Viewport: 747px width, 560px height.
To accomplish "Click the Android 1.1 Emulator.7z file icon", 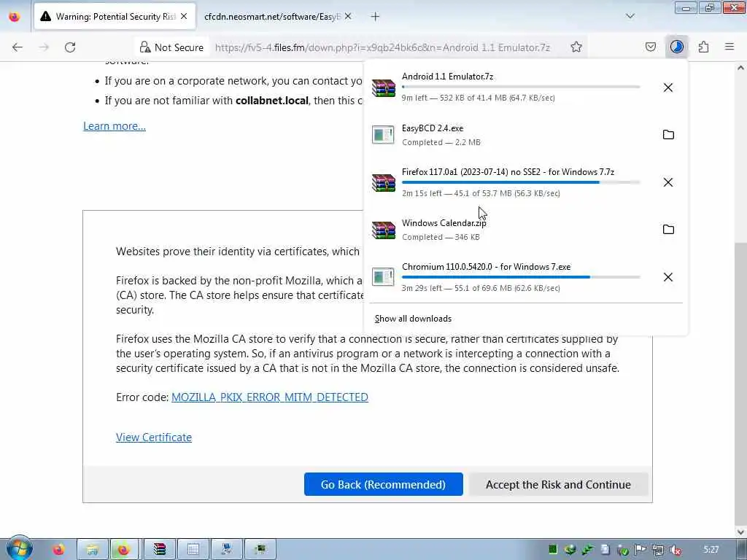I will coord(384,87).
